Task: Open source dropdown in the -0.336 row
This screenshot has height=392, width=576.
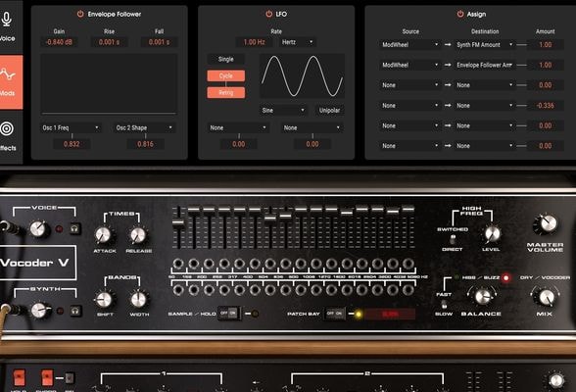Action: (x=409, y=106)
